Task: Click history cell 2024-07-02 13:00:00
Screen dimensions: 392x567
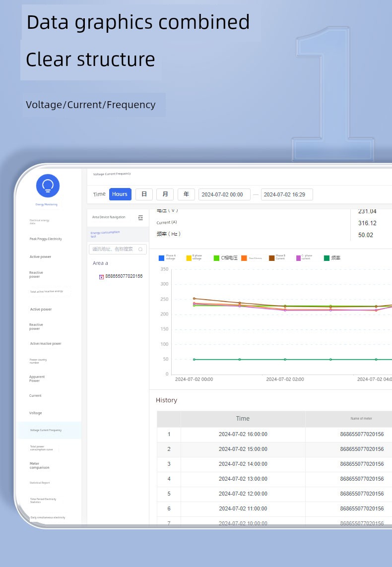Action: [243, 479]
